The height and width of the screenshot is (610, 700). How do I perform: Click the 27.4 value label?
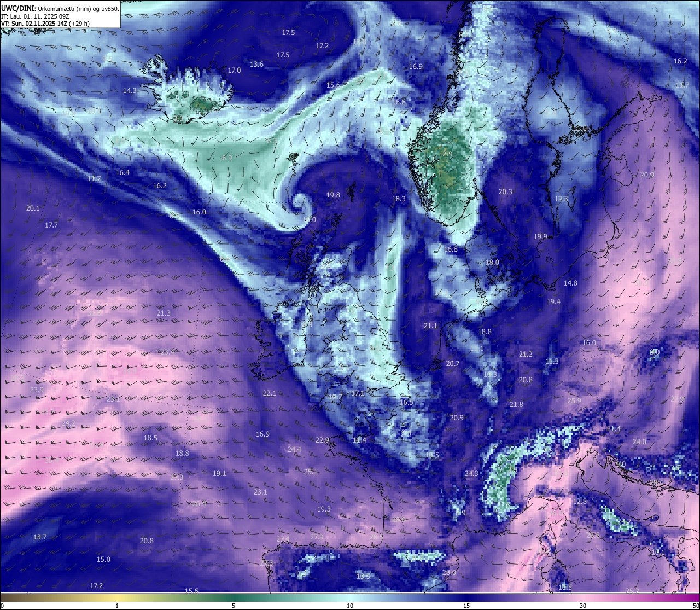[283, 540]
